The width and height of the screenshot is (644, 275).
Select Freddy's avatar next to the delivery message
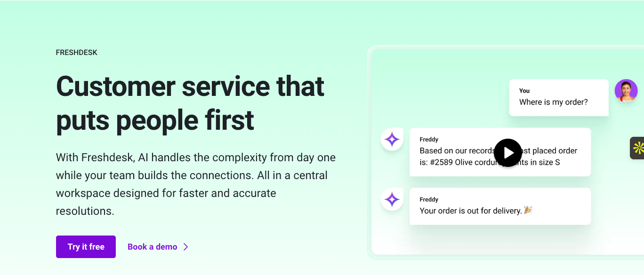(x=392, y=199)
